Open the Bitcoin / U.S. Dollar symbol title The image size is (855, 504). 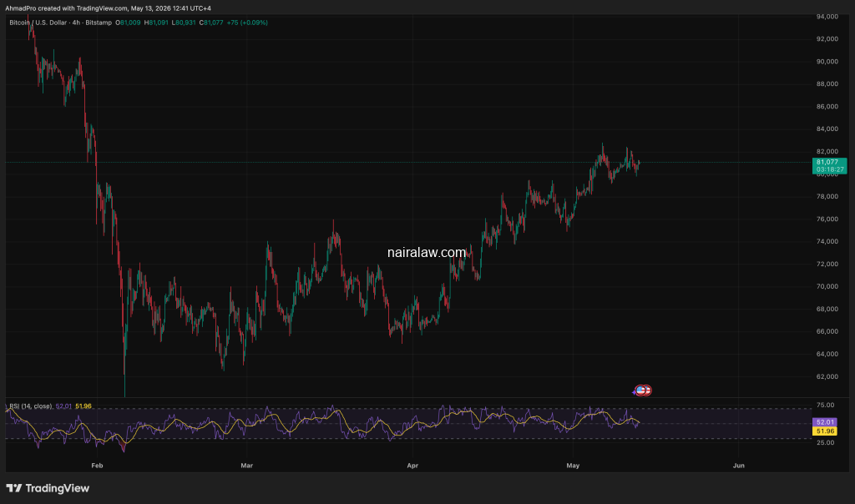tap(38, 23)
